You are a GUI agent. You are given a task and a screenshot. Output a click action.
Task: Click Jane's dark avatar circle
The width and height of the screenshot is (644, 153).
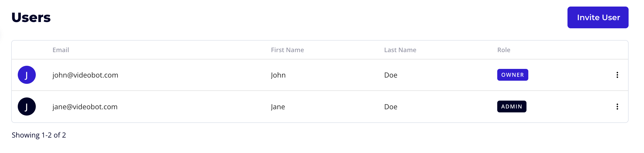[x=27, y=107]
